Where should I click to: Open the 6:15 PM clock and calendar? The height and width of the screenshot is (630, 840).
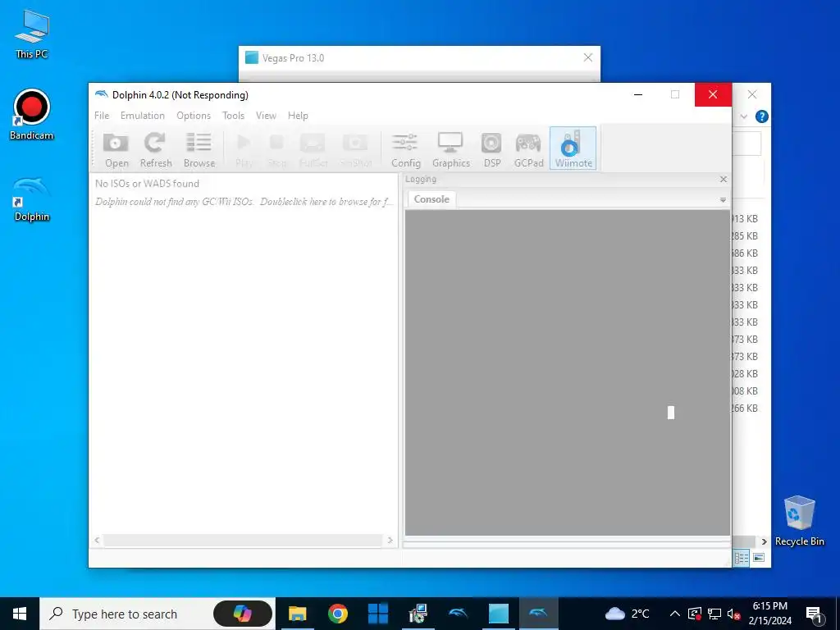(769, 614)
